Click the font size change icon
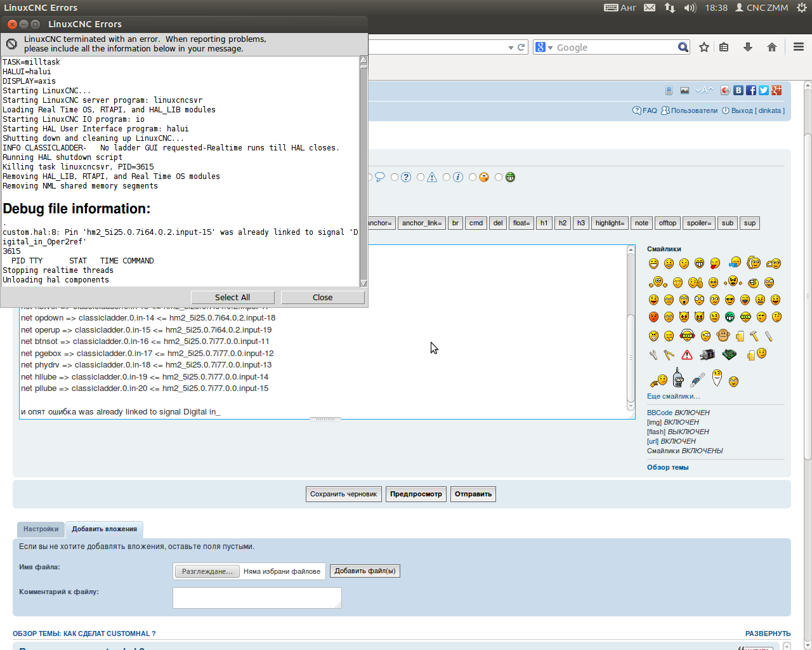 point(704,90)
